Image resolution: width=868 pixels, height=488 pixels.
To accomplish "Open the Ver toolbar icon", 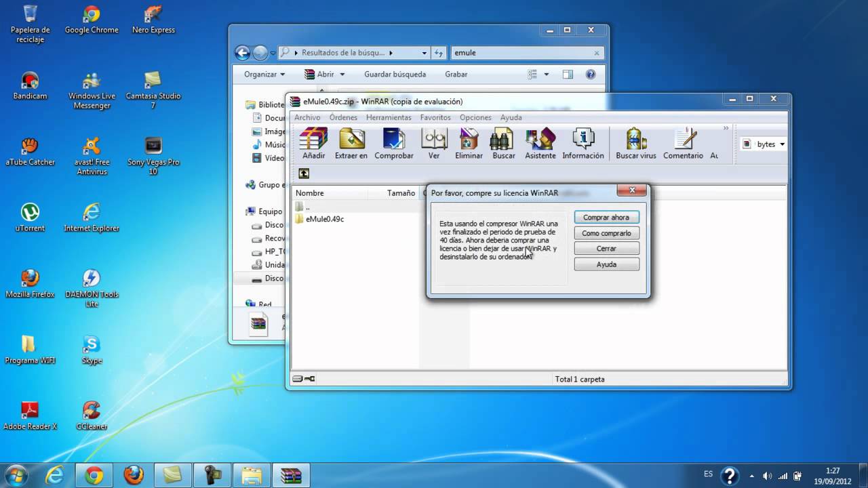I will pyautogui.click(x=434, y=144).
